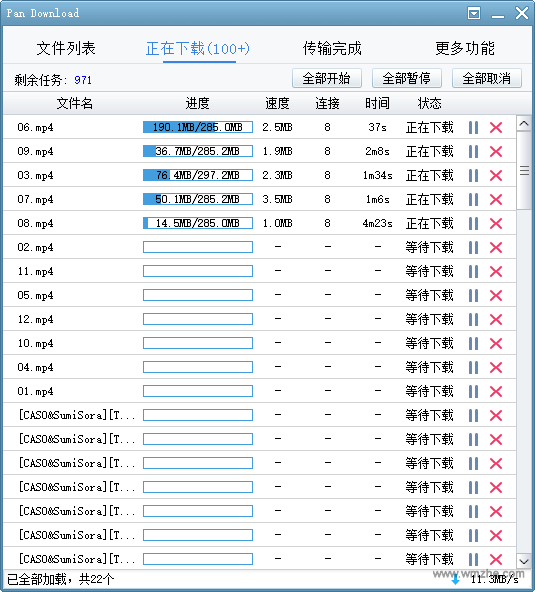Click the 3.5MB speed value

point(278,199)
